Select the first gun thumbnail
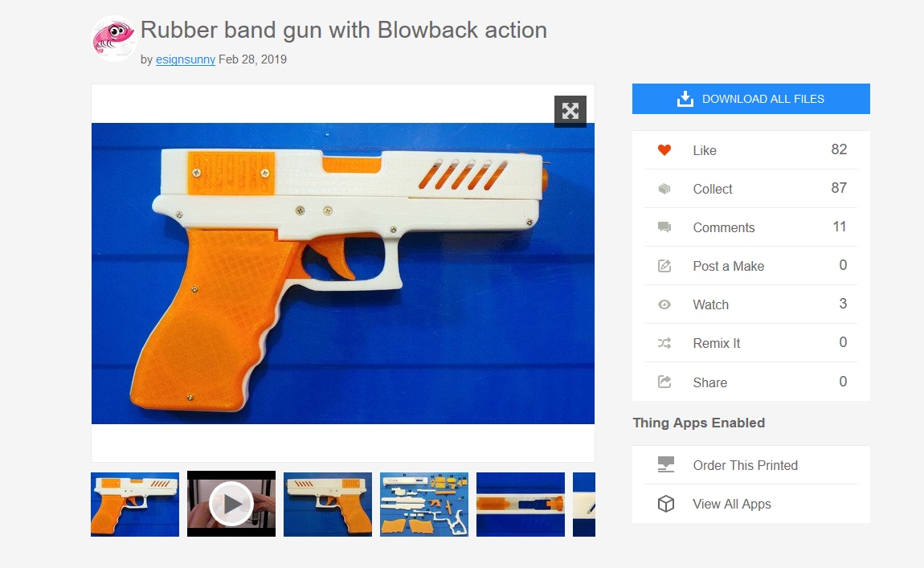The image size is (924, 568). [x=135, y=505]
